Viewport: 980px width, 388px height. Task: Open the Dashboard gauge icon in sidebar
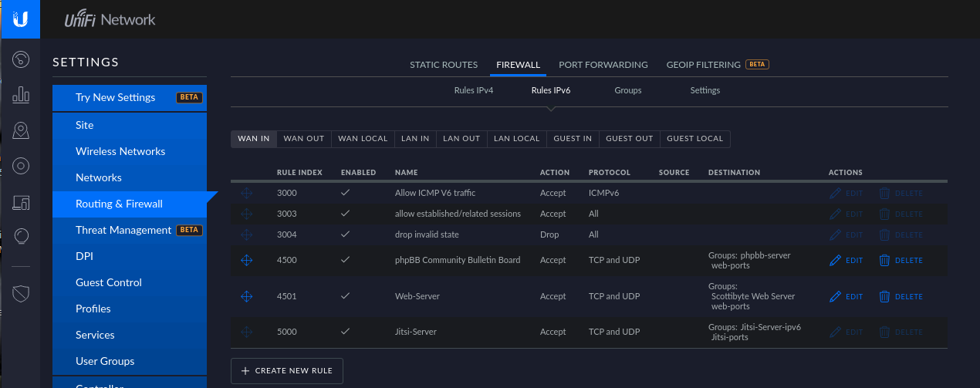(22, 59)
